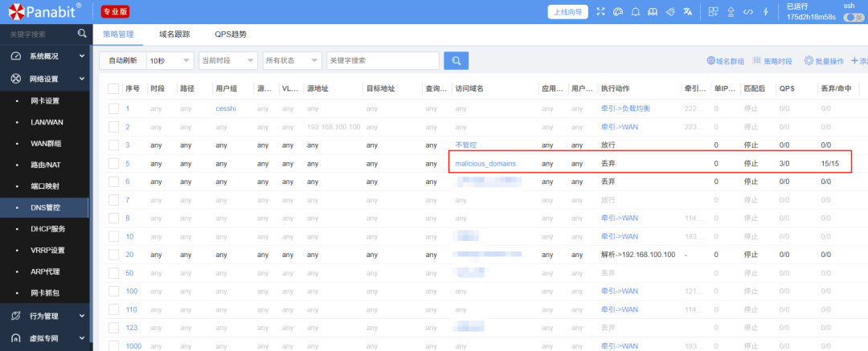Viewport: 868px width, 351px height.
Task: Collapse the 网络设置 menu chevron
Action: (x=82, y=79)
